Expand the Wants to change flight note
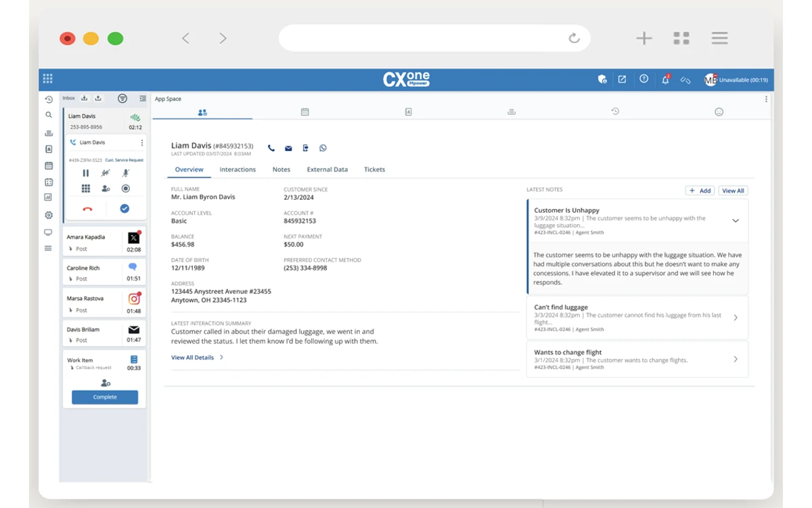Screen dimensions: 812x508 [736, 359]
